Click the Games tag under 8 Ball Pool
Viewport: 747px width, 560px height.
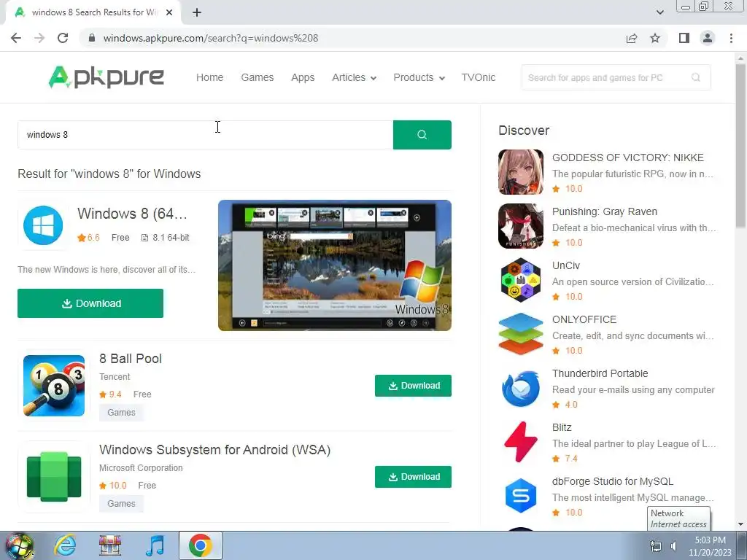click(121, 413)
